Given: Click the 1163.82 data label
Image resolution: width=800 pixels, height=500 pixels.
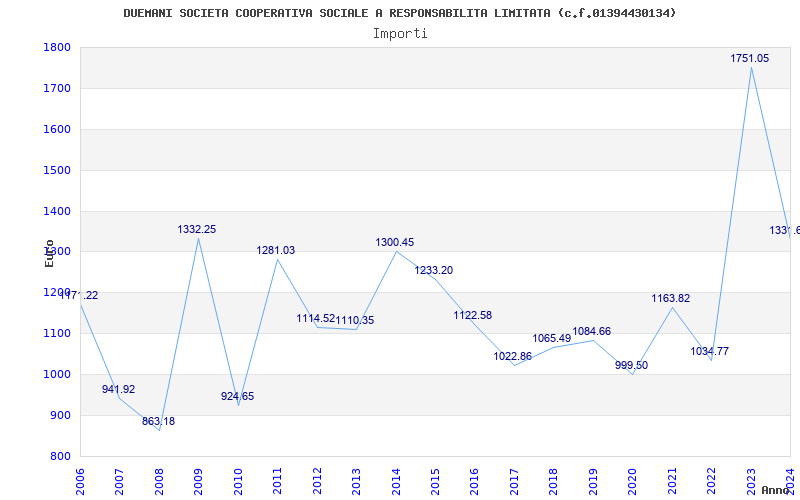Looking at the screenshot, I should [670, 299].
